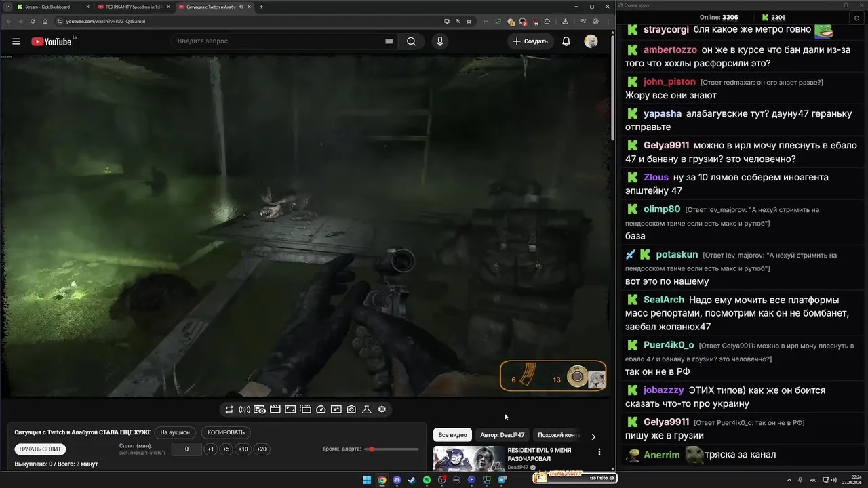
Task: Click the split minutes input field
Action: tap(186, 449)
